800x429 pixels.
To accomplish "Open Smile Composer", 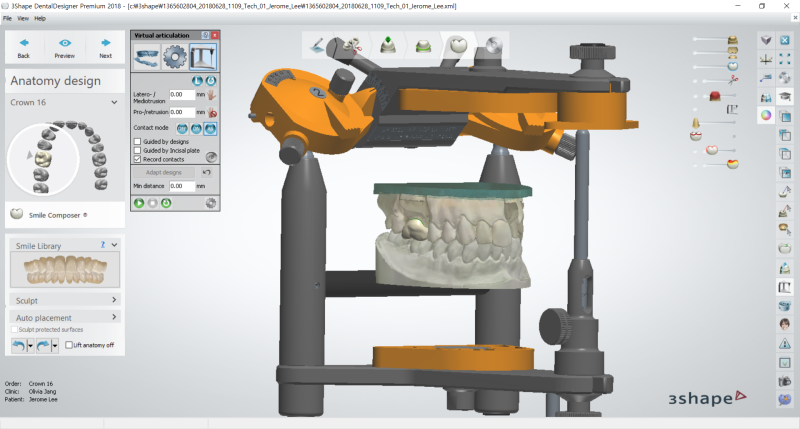I will pyautogui.click(x=54, y=215).
